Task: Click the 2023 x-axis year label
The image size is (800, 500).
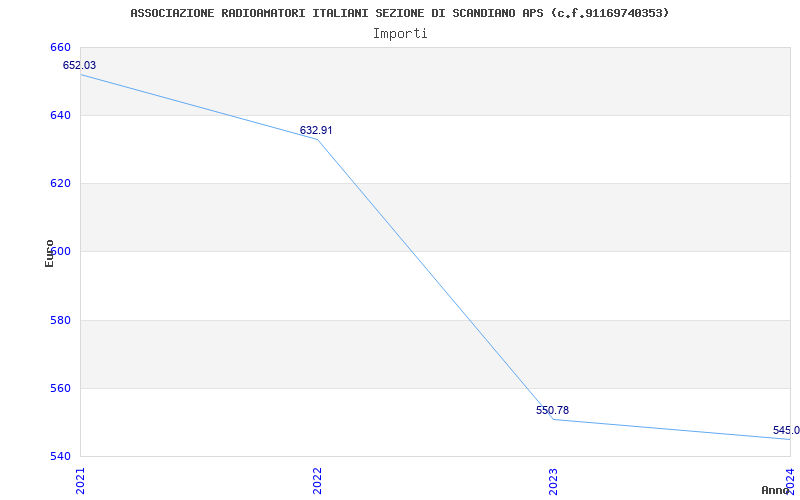Action: click(554, 481)
